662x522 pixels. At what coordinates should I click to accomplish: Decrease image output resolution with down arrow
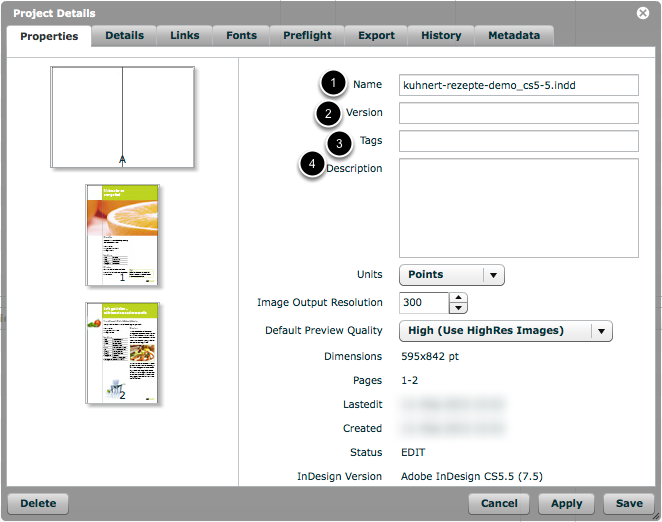459,308
